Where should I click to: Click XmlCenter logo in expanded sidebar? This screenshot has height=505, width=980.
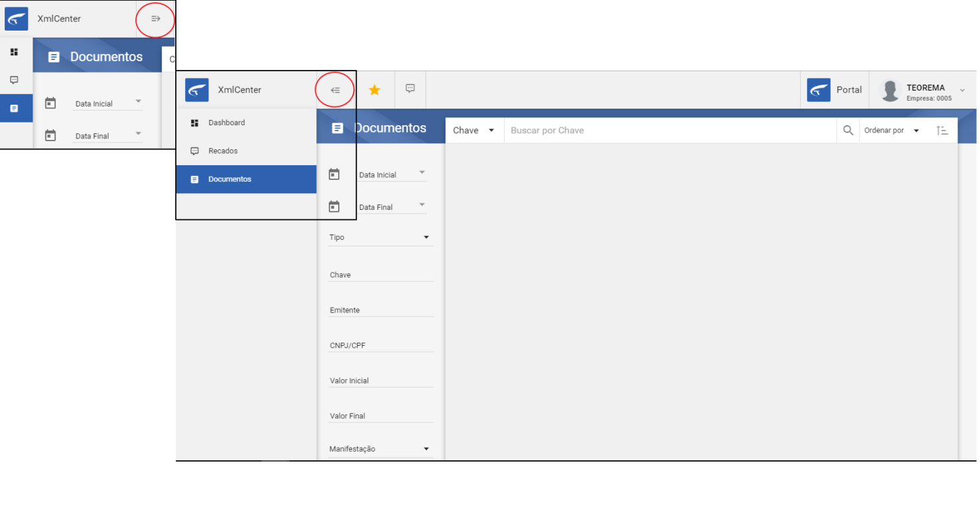197,90
